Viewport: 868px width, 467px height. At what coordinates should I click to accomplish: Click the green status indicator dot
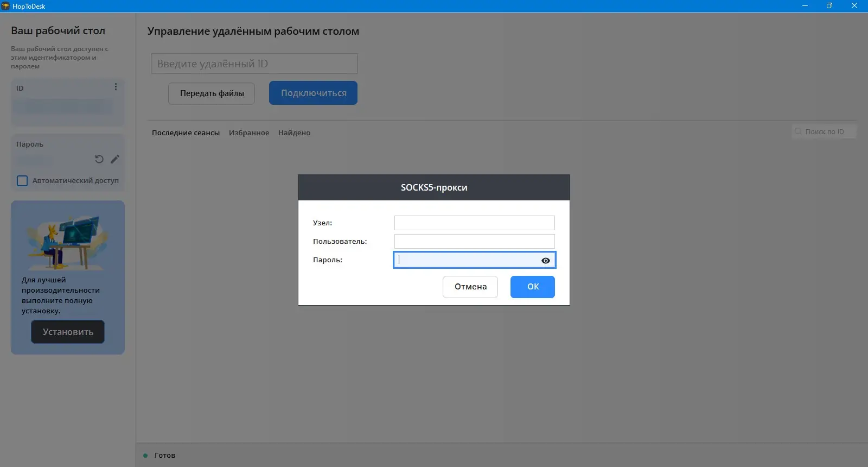pyautogui.click(x=145, y=456)
